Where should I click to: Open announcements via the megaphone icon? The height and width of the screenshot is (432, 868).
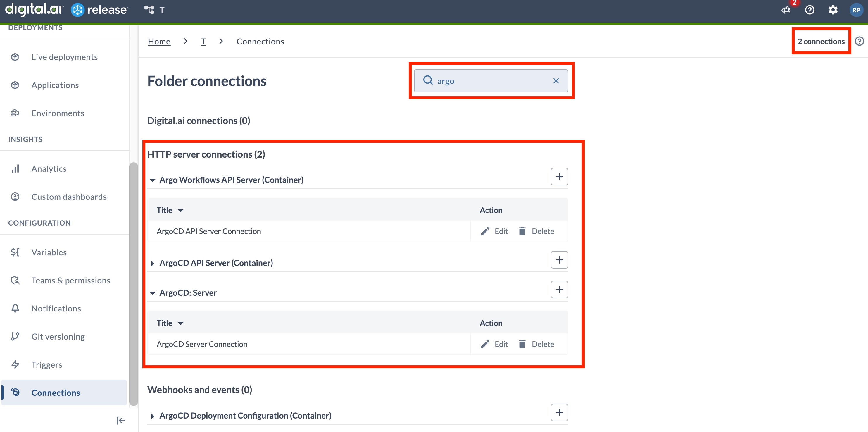786,10
